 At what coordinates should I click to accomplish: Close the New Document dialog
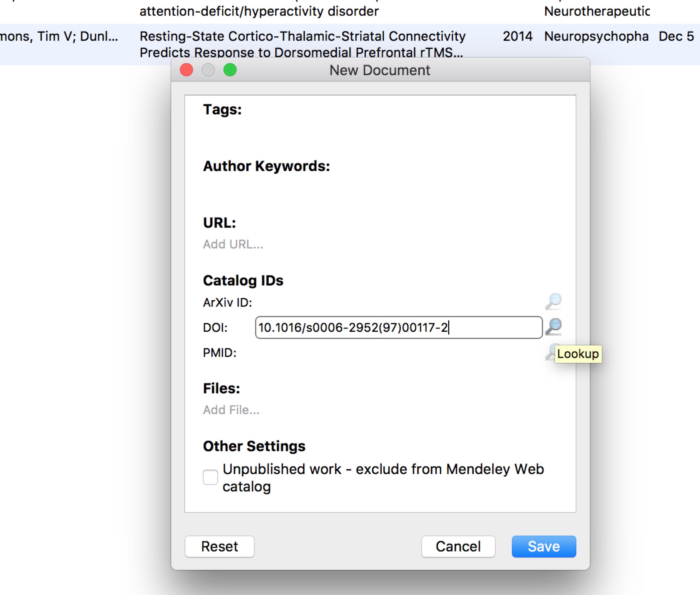pyautogui.click(x=187, y=70)
